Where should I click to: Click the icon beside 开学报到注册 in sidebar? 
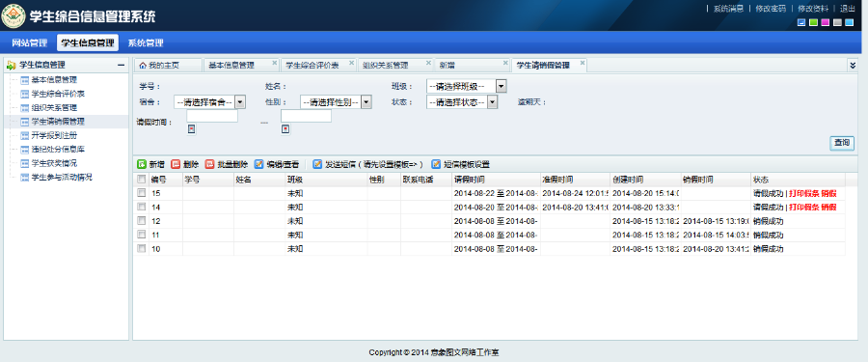tap(24, 135)
